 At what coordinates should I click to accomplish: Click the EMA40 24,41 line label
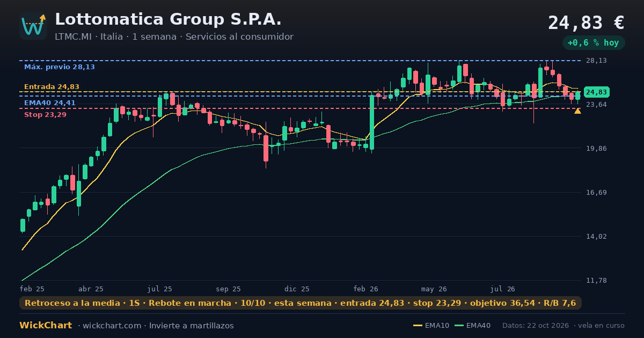click(x=50, y=103)
